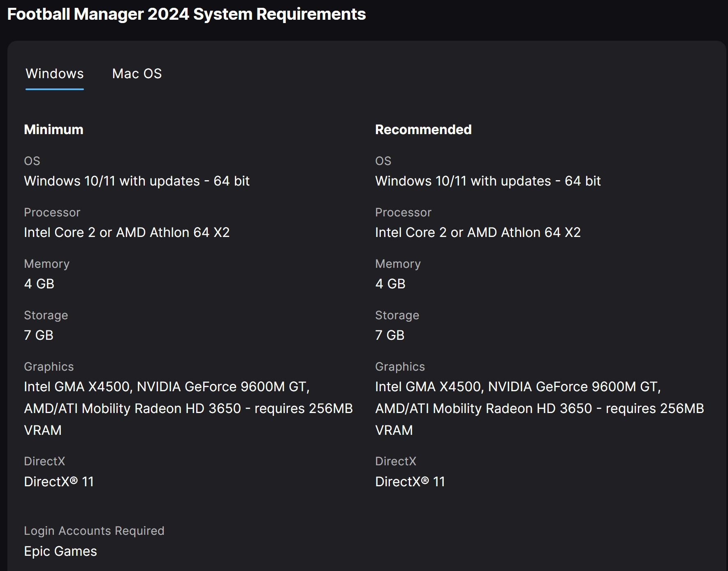Click the Minimum 'Graphics' label
Screen dimensions: 728x571
point(49,367)
